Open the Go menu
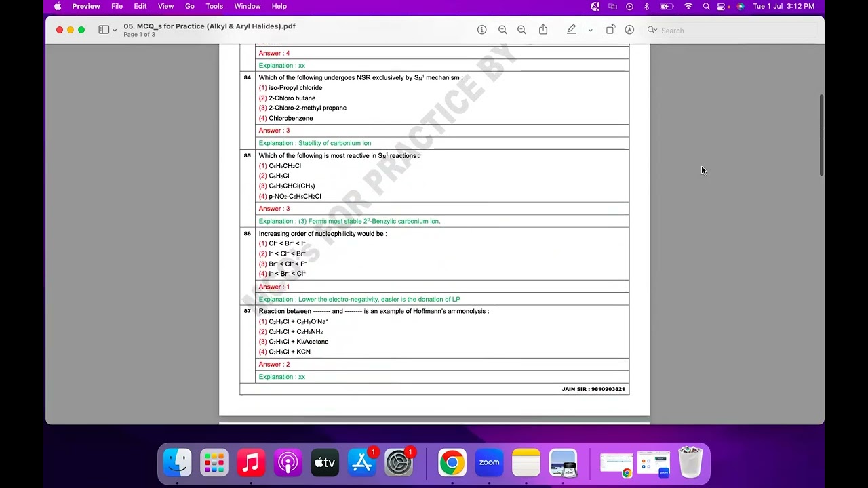The height and width of the screenshot is (488, 868). (x=190, y=6)
